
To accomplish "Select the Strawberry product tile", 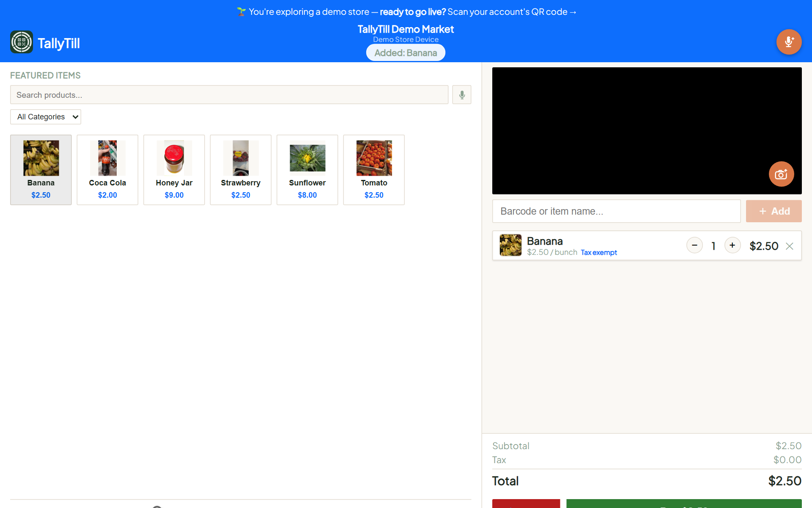I will pyautogui.click(x=241, y=170).
